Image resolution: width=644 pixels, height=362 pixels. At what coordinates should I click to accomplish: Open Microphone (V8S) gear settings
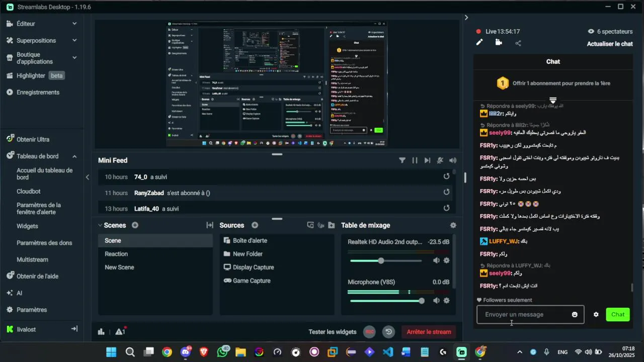[446, 301]
